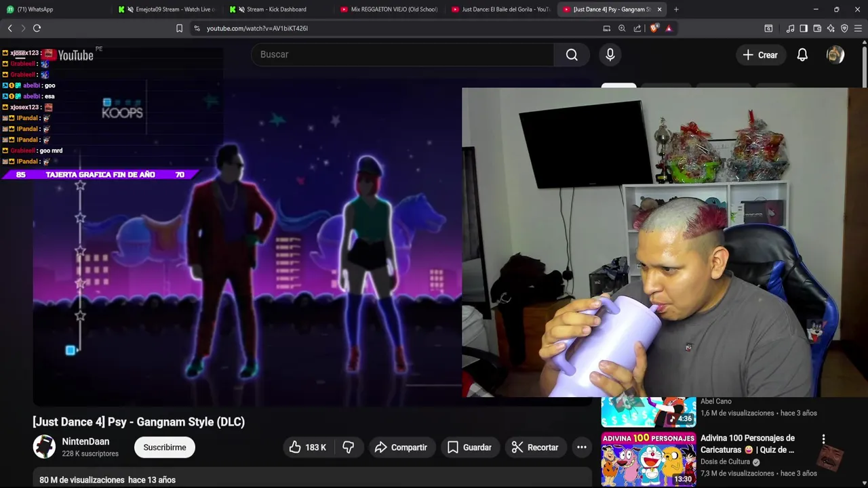Viewport: 868px width, 488px height.
Task: Open the tab search icon in toolbar
Action: click(x=768, y=28)
